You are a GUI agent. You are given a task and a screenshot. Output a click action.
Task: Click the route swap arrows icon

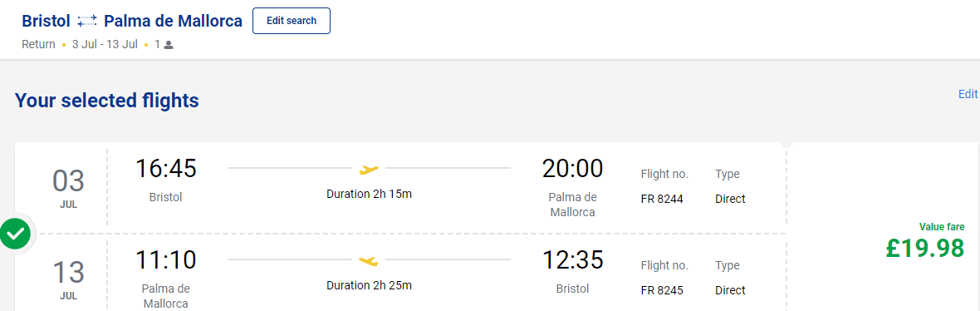[x=87, y=22]
